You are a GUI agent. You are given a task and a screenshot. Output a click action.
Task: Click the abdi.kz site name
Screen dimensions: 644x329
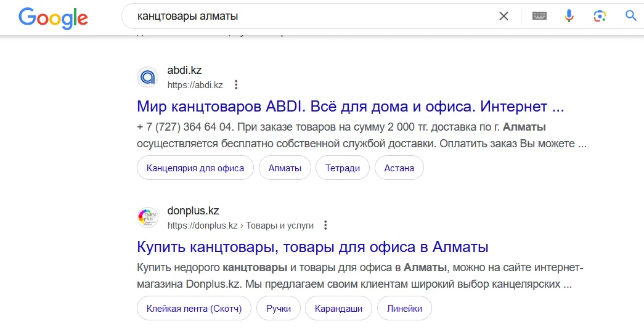184,70
